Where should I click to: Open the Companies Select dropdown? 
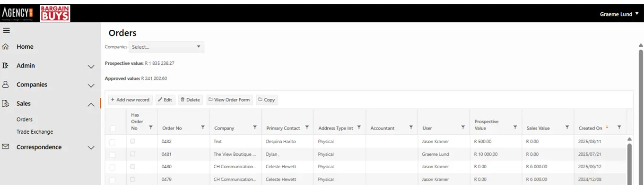tap(166, 47)
